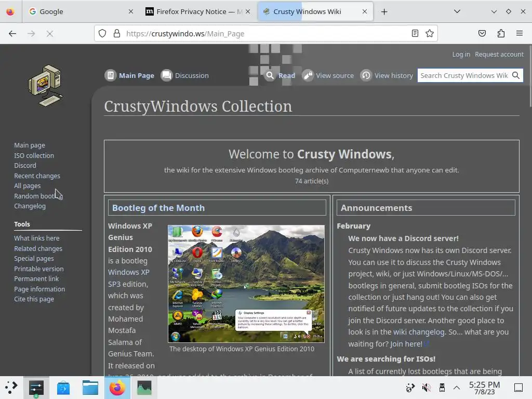Viewport: 532px width, 399px height.
Task: Click the Crusty Windows computer logo
Action: pyautogui.click(x=46, y=86)
